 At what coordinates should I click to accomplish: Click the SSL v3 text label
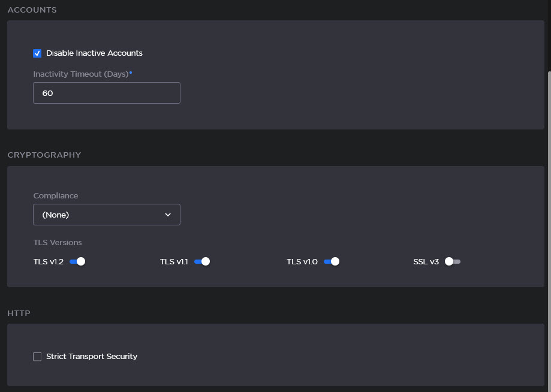[x=426, y=261]
